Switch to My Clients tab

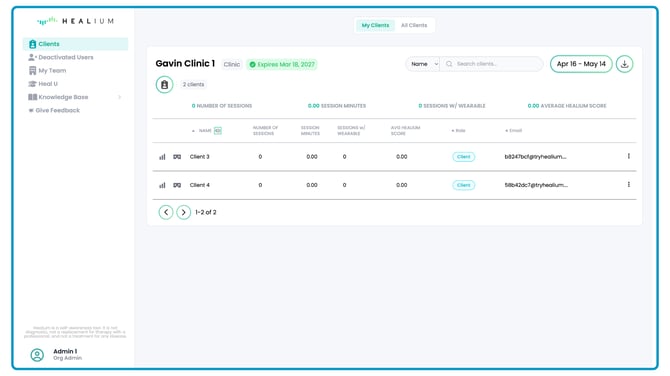coord(375,25)
